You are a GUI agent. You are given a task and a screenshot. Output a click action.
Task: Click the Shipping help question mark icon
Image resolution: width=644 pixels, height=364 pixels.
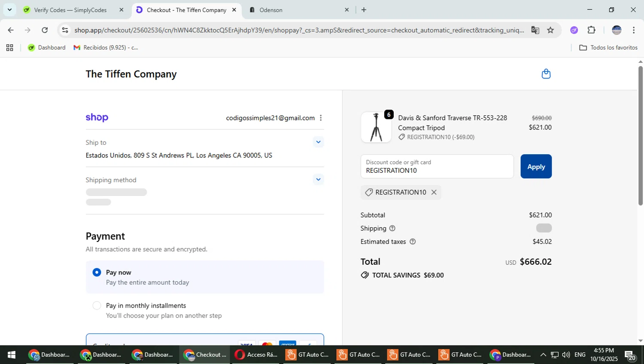392,228
